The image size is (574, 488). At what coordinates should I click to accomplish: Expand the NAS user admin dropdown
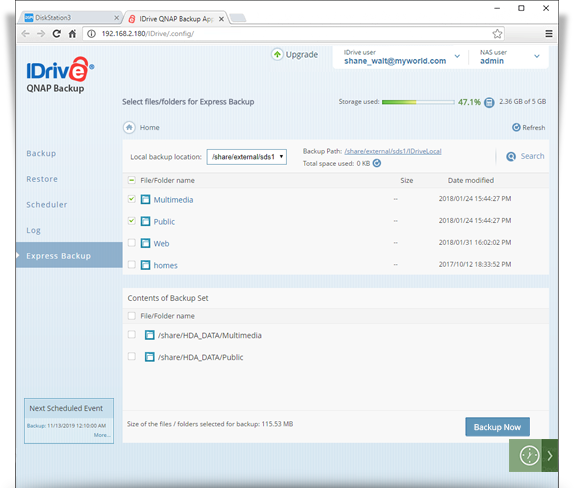(537, 56)
